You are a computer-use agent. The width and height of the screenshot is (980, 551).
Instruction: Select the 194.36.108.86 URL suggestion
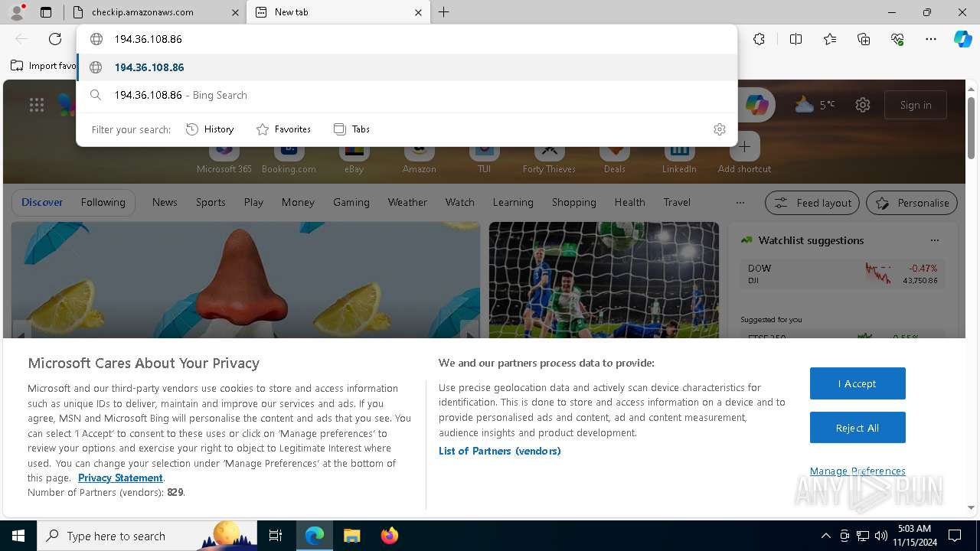(x=407, y=67)
